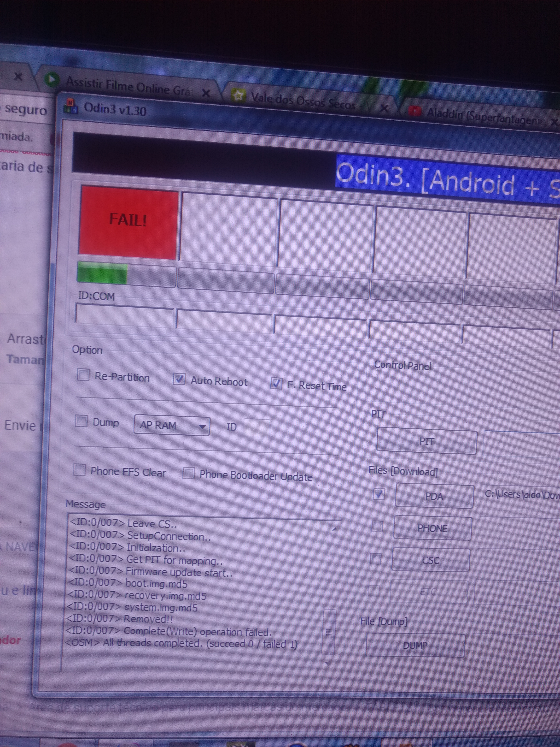Click the PIT button
The height and width of the screenshot is (747, 560).
click(x=427, y=441)
